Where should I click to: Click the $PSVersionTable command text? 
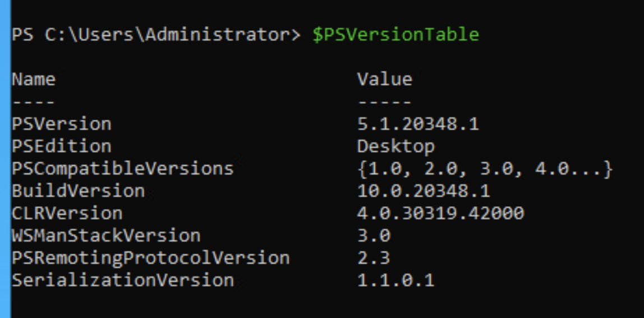tap(395, 35)
